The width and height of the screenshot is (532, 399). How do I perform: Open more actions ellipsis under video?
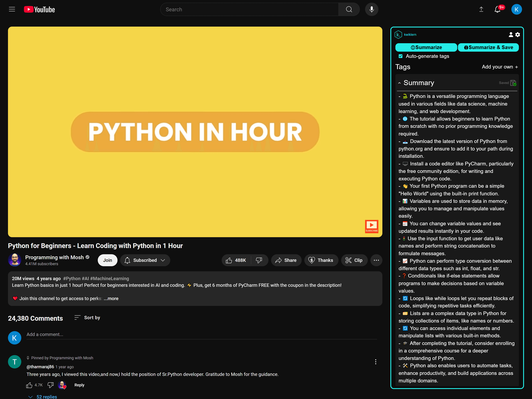click(376, 260)
